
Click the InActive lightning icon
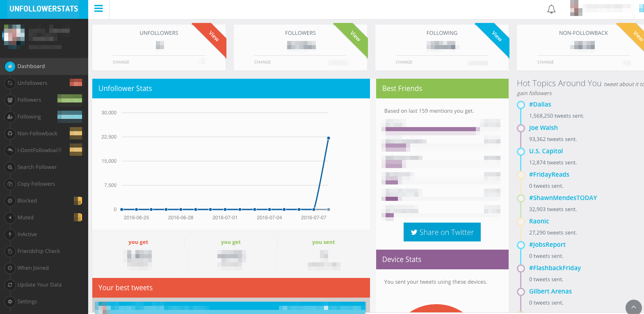point(10,234)
